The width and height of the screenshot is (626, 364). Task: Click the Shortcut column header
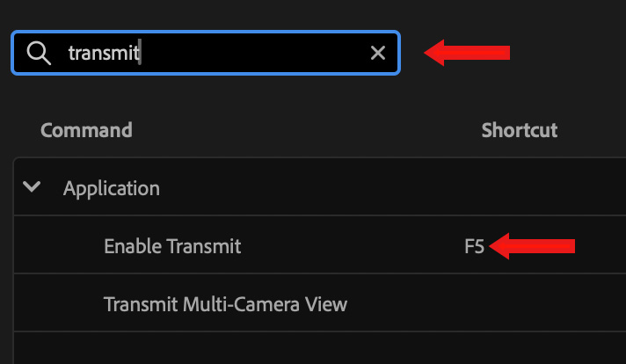(x=519, y=130)
